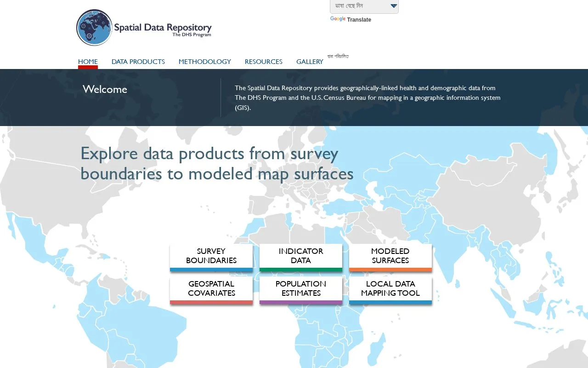
Task: Open the Data Products menu
Action: (138, 62)
